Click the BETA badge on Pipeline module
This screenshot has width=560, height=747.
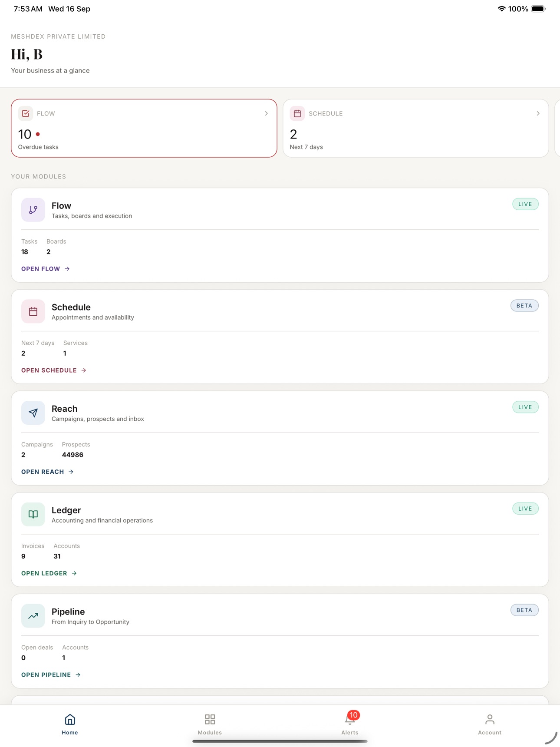524,610
